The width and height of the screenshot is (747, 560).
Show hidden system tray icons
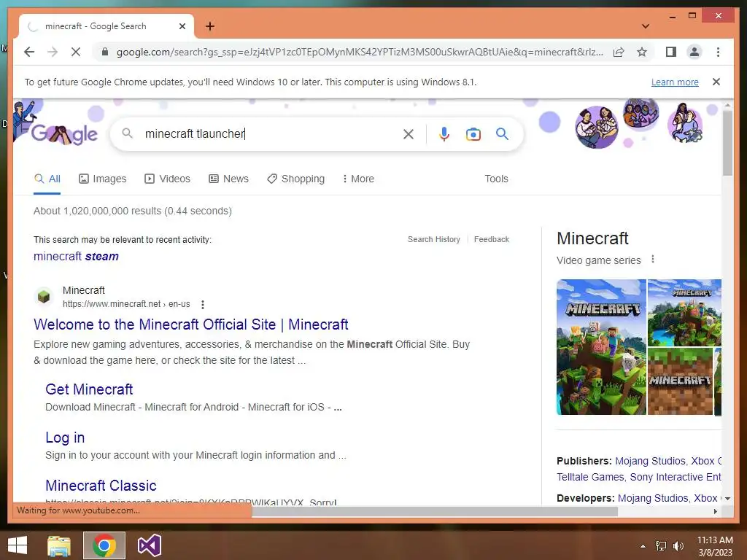643,546
